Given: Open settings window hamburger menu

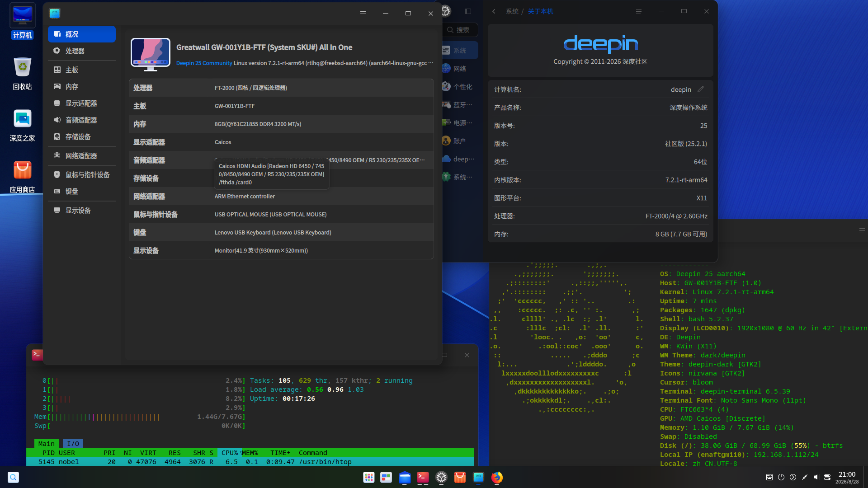Looking at the screenshot, I should click(638, 11).
